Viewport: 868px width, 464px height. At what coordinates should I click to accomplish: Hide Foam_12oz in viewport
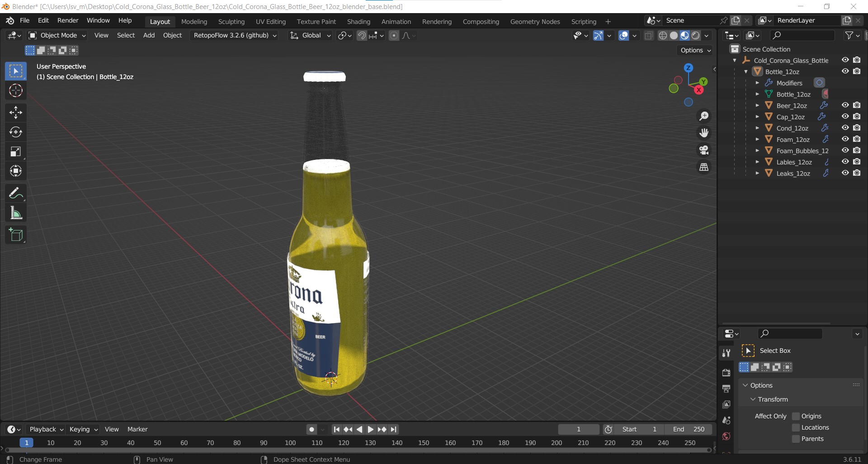[845, 139]
